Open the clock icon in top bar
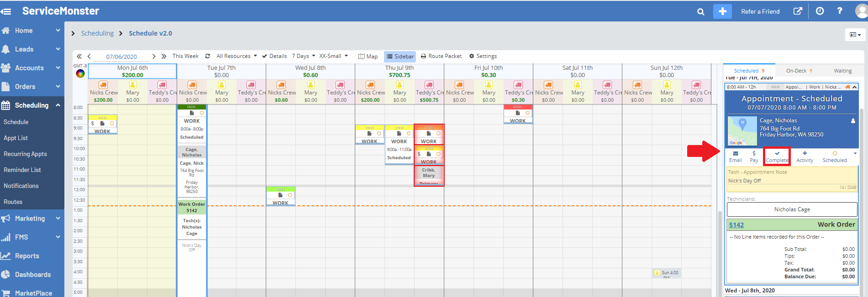Screen dimensions: 868x297 (x=820, y=11)
